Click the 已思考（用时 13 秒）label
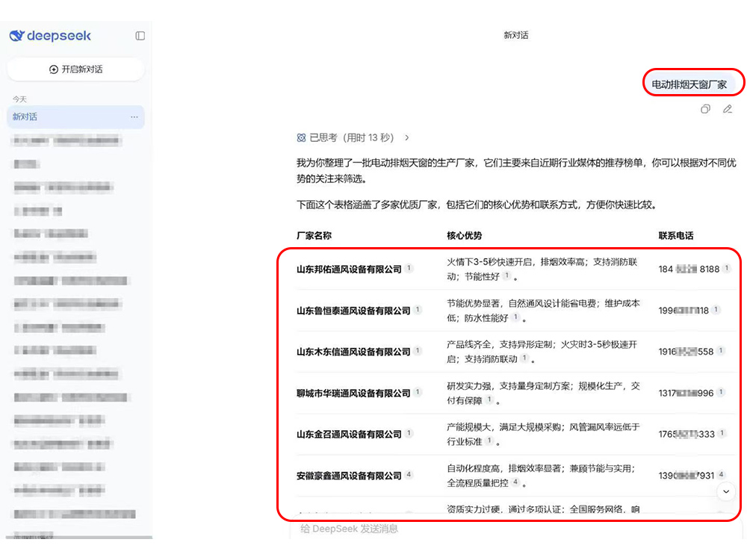 click(351, 137)
